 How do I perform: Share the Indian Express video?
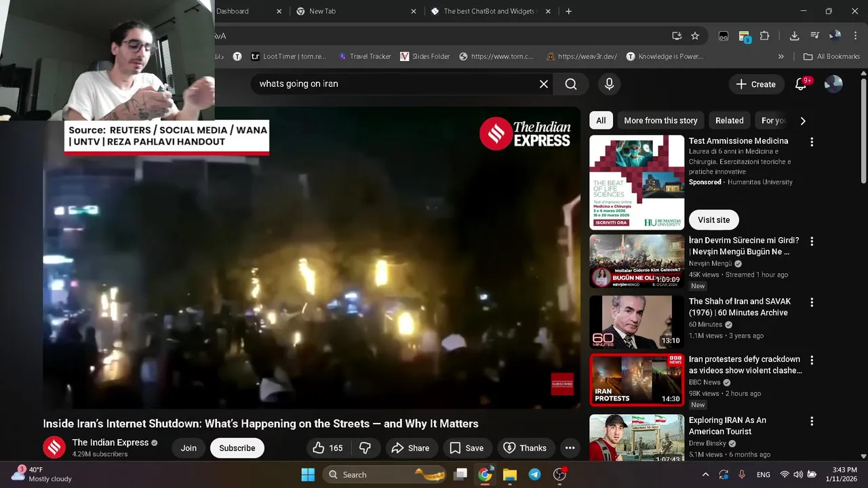[x=410, y=448]
